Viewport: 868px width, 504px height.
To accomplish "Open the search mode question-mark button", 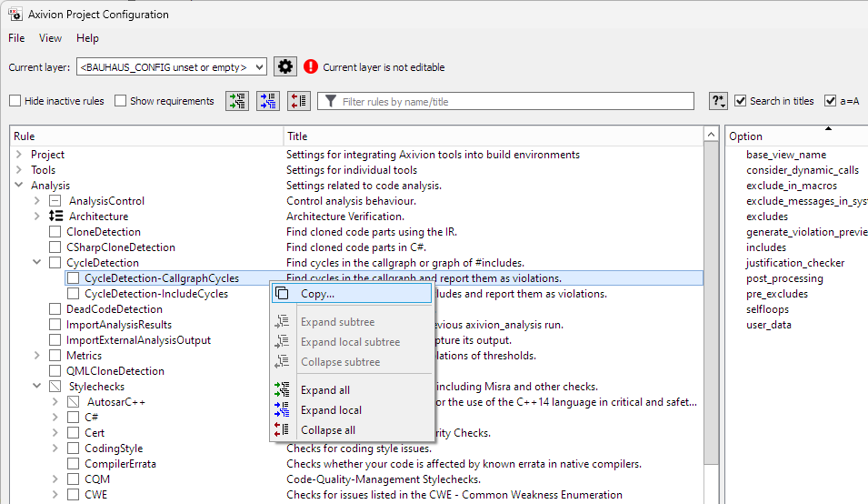I will pyautogui.click(x=718, y=101).
